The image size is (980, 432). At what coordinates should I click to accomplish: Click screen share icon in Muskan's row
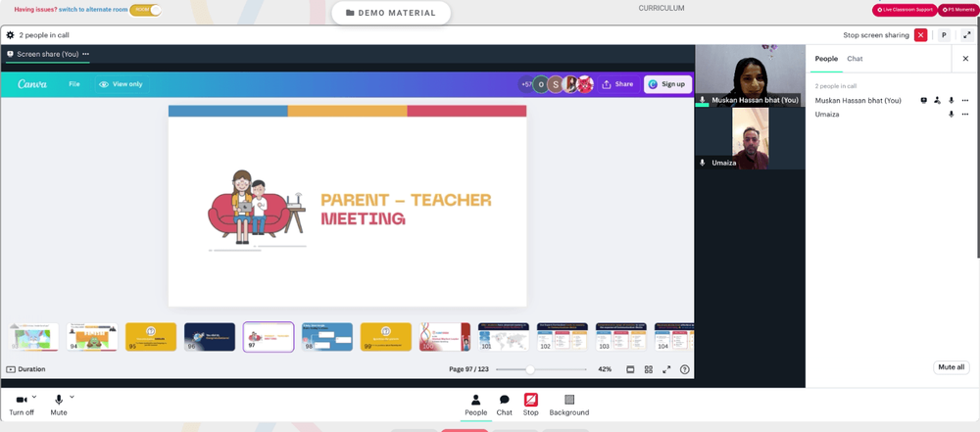tap(924, 101)
